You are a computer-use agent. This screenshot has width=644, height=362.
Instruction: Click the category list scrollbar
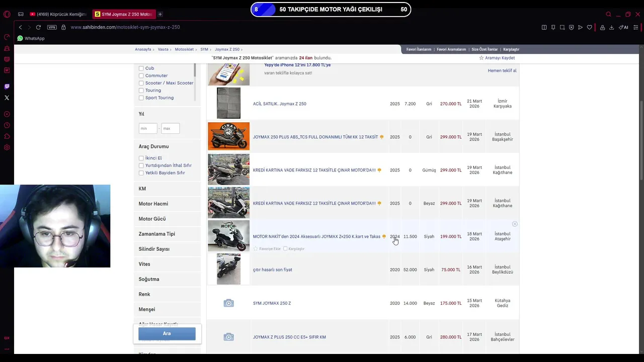[195, 70]
